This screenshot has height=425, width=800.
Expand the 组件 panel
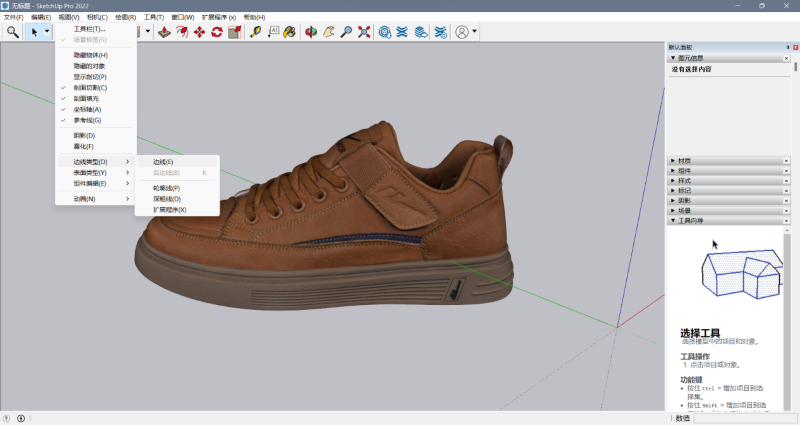click(x=673, y=170)
